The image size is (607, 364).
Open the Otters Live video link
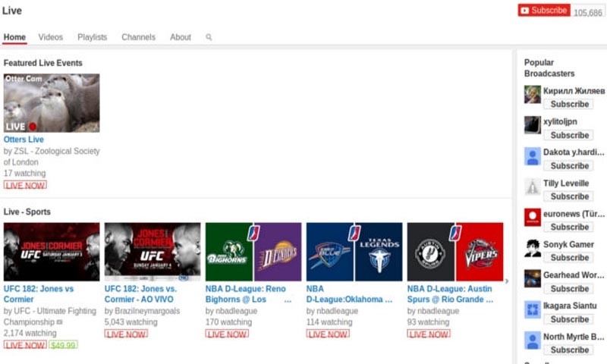point(24,140)
